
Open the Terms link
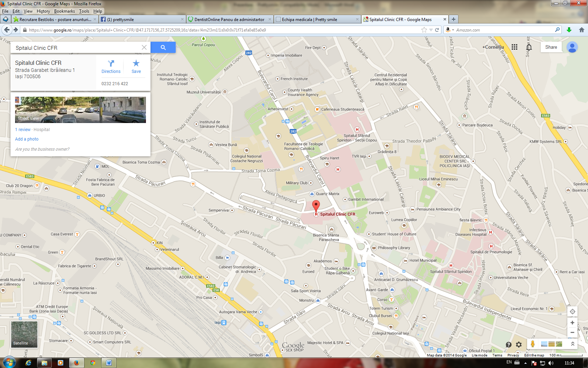click(x=497, y=355)
